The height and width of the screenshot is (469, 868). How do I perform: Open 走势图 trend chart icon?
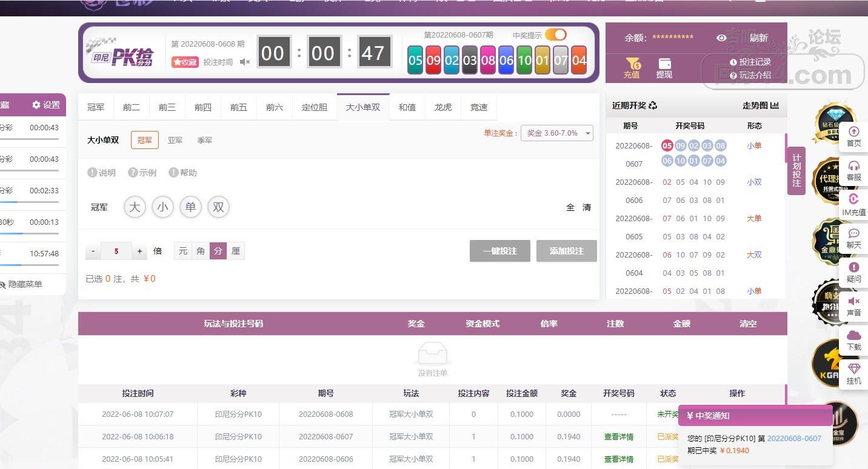click(x=775, y=105)
